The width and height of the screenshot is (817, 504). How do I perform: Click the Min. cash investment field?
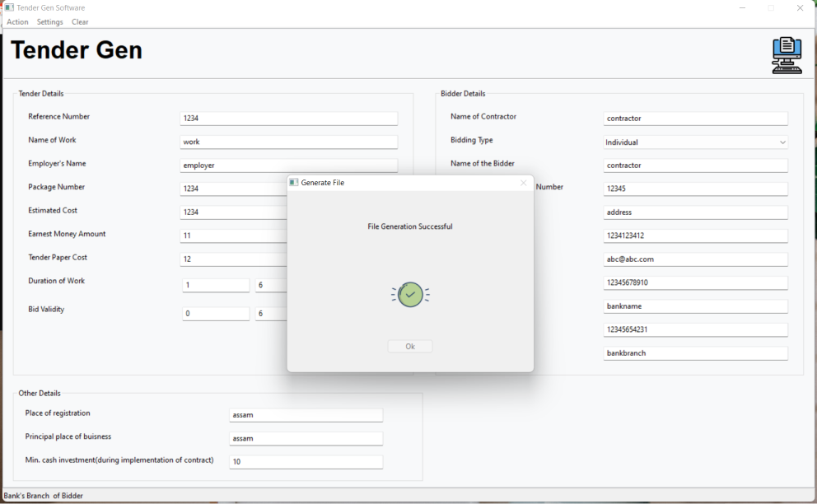pos(306,462)
